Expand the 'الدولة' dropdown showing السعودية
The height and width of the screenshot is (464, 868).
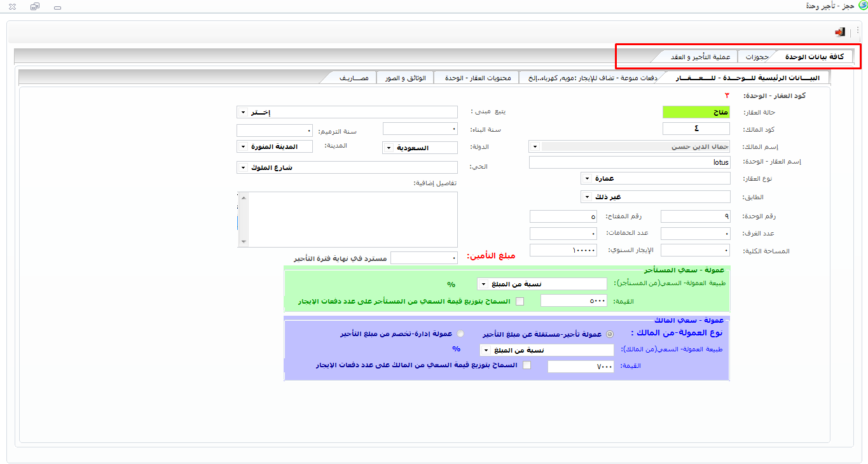pos(389,148)
